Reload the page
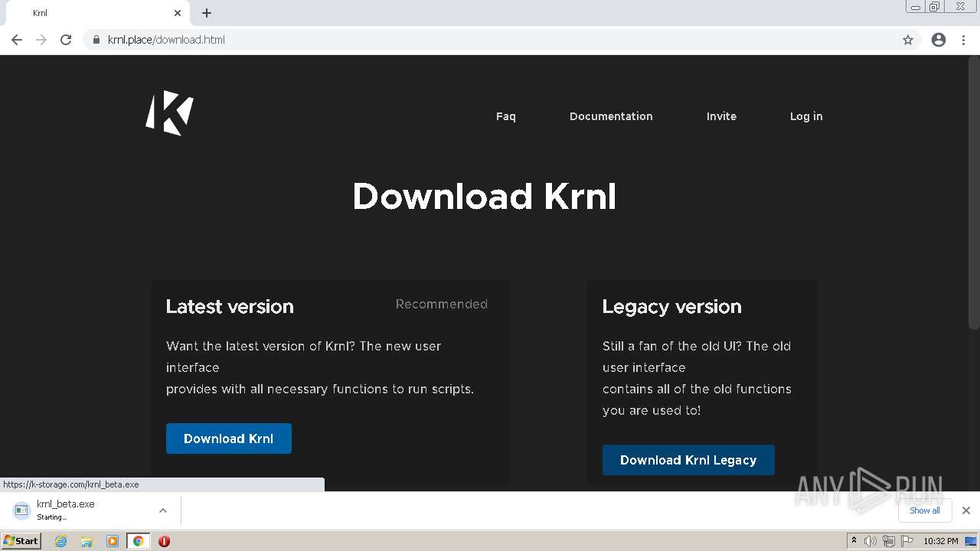The width and height of the screenshot is (980, 551). click(66, 40)
